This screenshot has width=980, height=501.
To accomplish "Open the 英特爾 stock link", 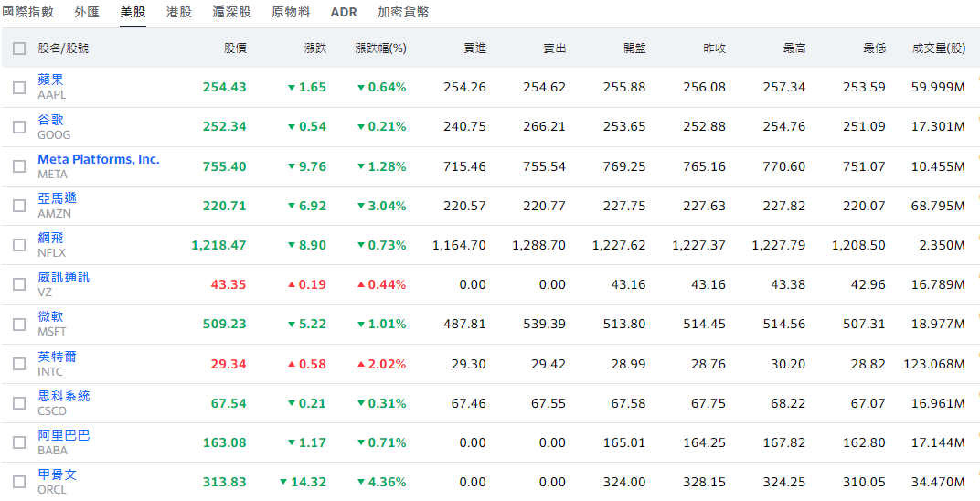I will tap(58, 357).
